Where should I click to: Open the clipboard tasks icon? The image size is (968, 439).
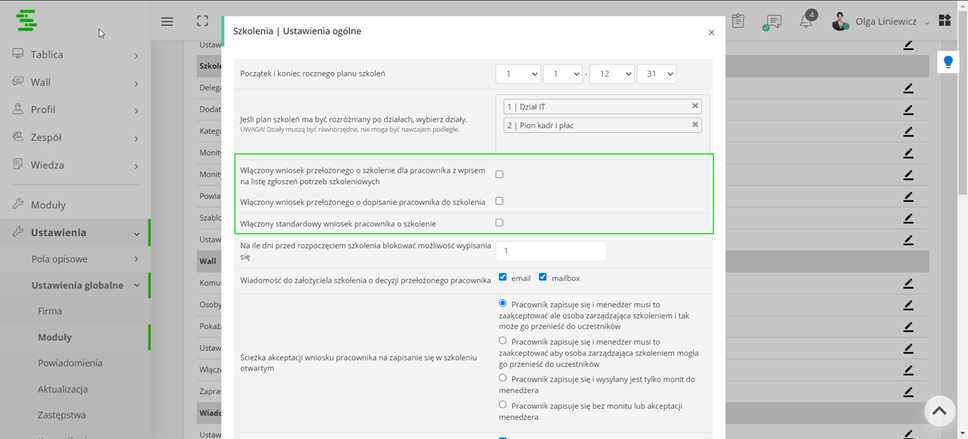[738, 21]
